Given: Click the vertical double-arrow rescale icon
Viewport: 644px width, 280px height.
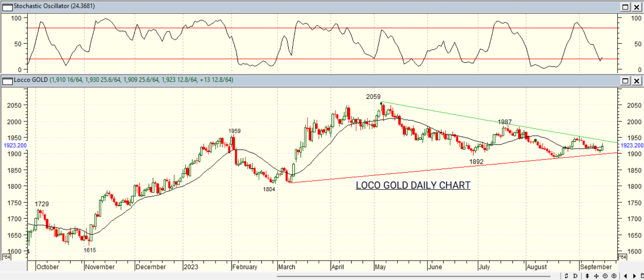Looking at the screenshot, I should coord(587,276).
